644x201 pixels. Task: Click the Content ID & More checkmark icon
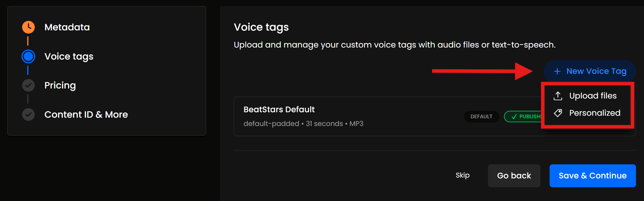(x=28, y=115)
